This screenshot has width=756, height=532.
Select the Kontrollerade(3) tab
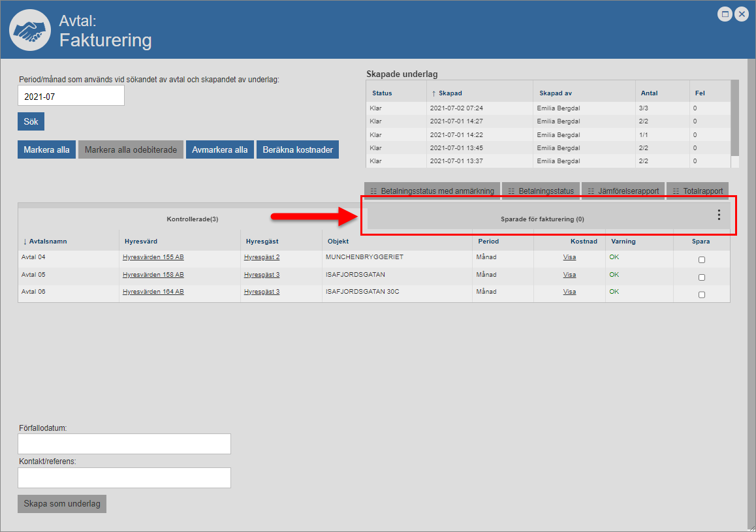coord(192,219)
